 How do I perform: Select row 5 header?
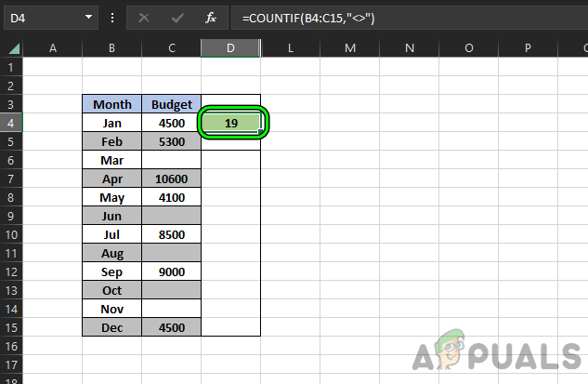click(x=11, y=141)
